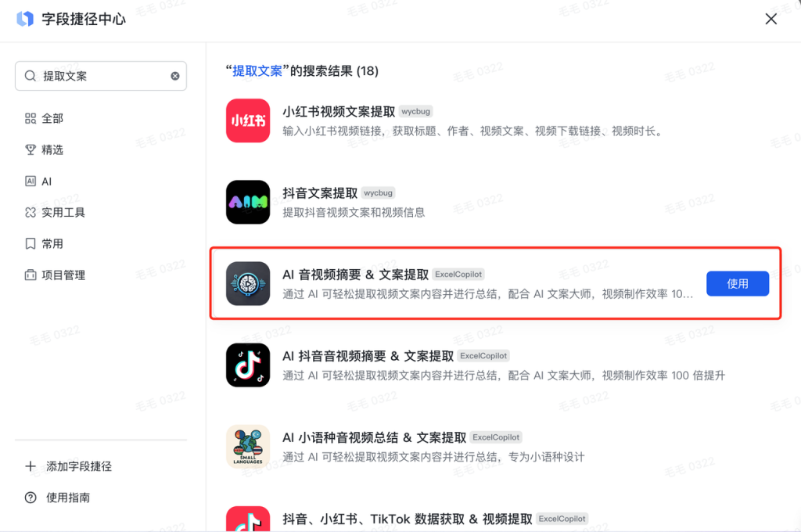Click ExcelCopilot tag beside AI 音视频摘要
801x532 pixels.
[458, 275]
